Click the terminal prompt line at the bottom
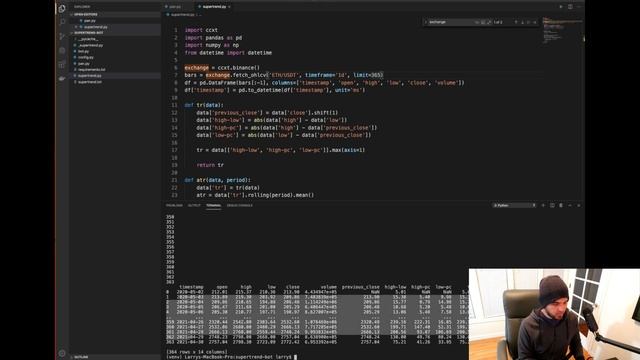 click(232, 357)
